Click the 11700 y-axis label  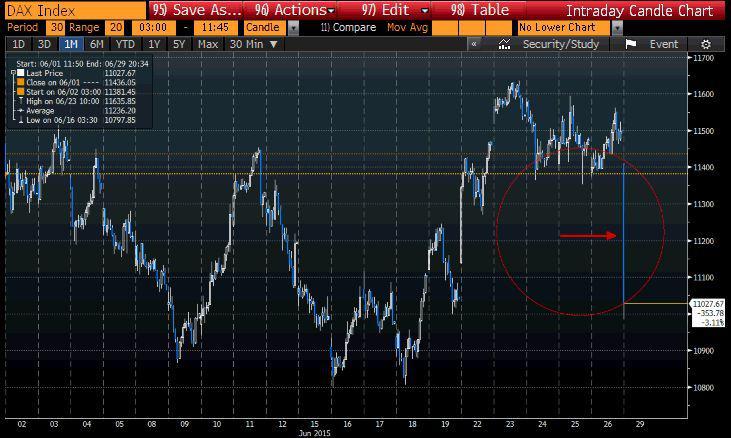coord(703,58)
